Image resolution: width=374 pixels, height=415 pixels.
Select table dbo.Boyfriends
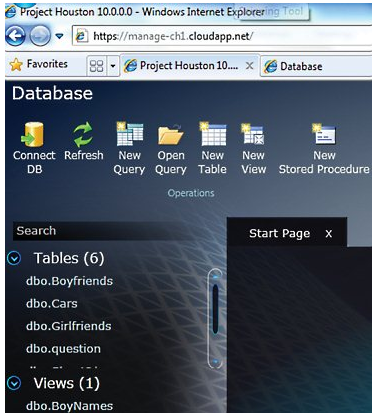click(x=69, y=281)
